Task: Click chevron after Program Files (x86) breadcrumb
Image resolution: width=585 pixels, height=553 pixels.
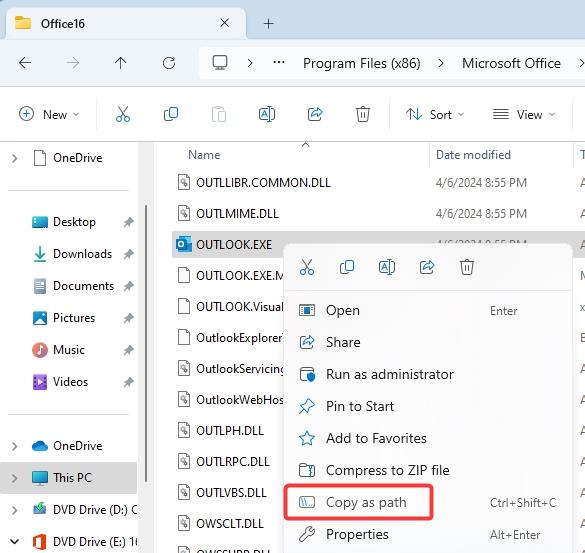Action: (x=441, y=63)
